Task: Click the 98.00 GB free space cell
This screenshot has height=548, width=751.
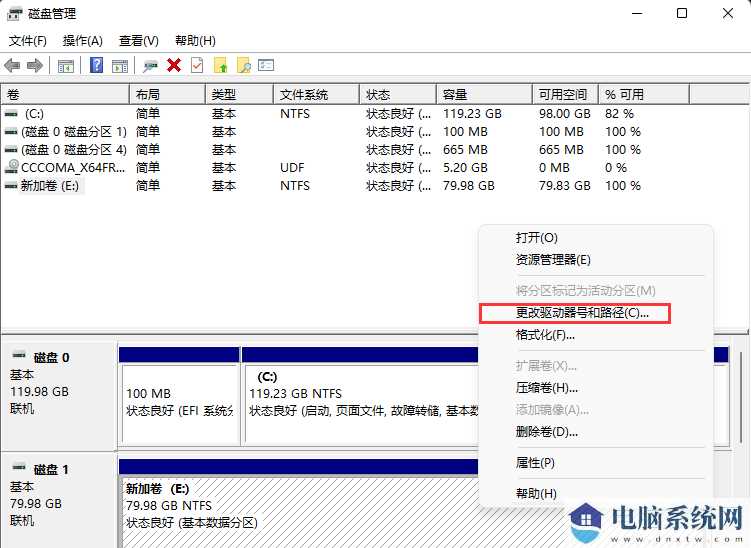Action: click(x=565, y=114)
